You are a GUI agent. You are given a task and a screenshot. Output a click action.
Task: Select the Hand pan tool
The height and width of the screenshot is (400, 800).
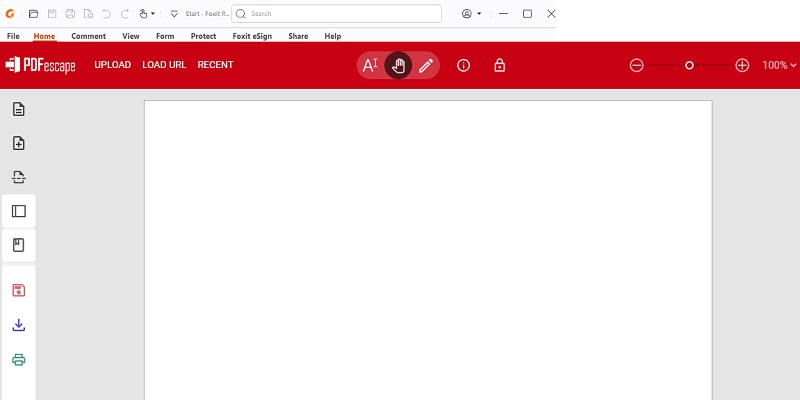pos(398,65)
